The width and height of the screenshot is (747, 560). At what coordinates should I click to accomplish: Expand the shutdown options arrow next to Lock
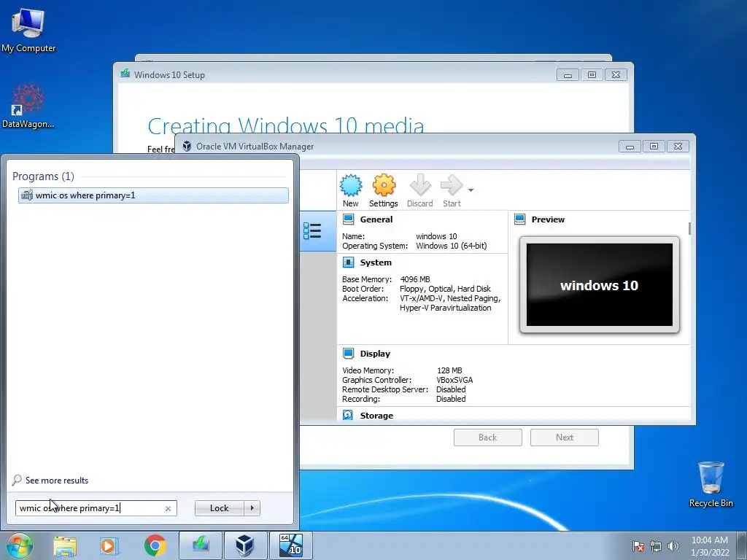(x=252, y=508)
